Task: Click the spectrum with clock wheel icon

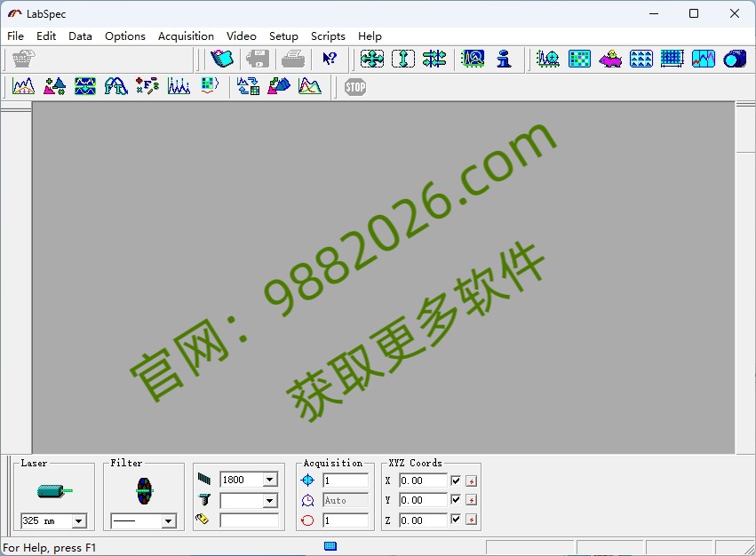Action: (548, 59)
